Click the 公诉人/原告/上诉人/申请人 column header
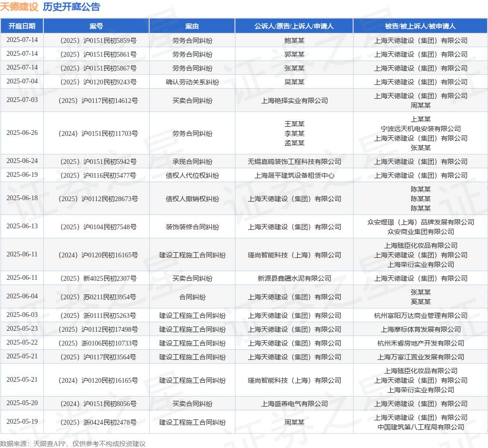The width and height of the screenshot is (488, 448). click(294, 26)
